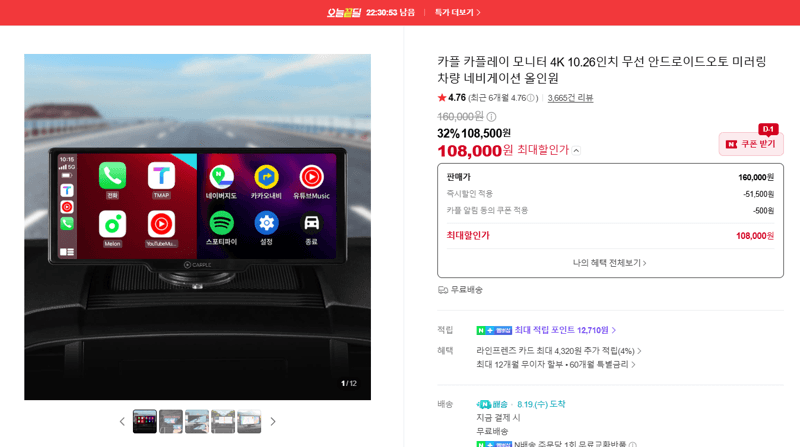Click 카플 알림 동의 쿠폰 적용 row
The width and height of the screenshot is (800, 447).
[x=610, y=210]
